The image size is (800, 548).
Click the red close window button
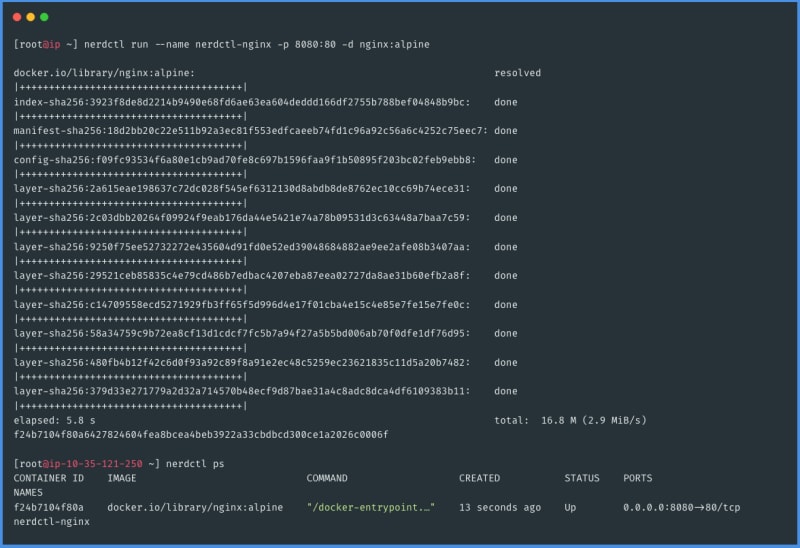coord(17,17)
